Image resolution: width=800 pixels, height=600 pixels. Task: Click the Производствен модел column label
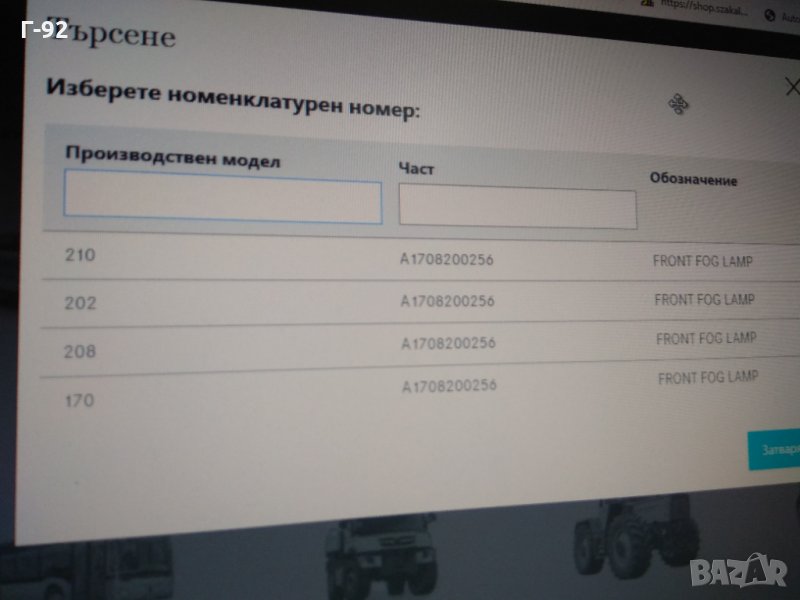click(172, 158)
